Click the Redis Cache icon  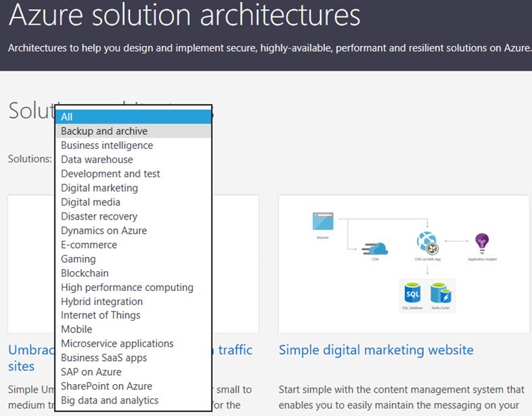click(441, 293)
